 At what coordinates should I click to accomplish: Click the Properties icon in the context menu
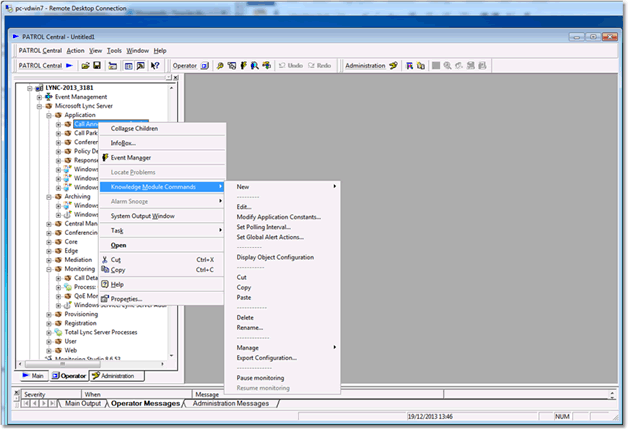point(104,298)
